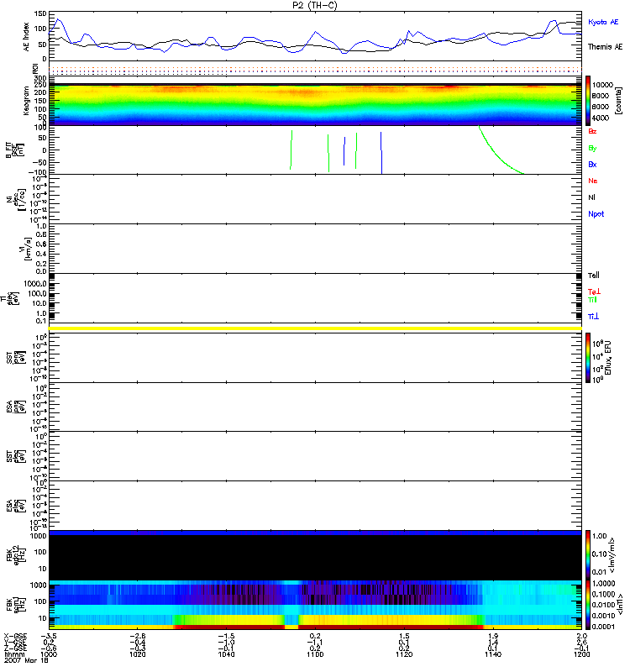
Task: Click the red Bz legend entry
Action: coord(592,132)
